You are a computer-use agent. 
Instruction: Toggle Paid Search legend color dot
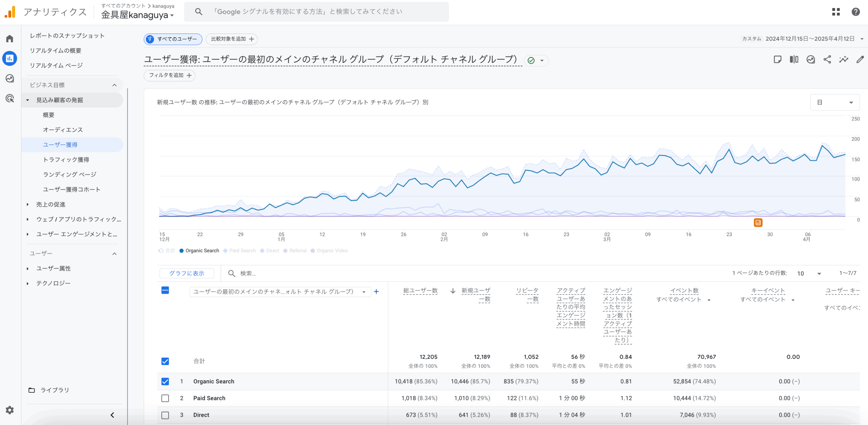tap(225, 251)
